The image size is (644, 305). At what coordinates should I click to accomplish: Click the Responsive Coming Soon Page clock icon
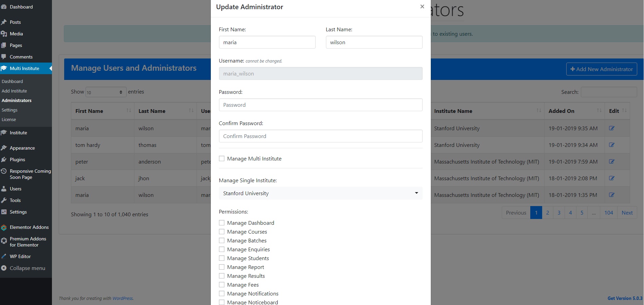click(x=4, y=171)
